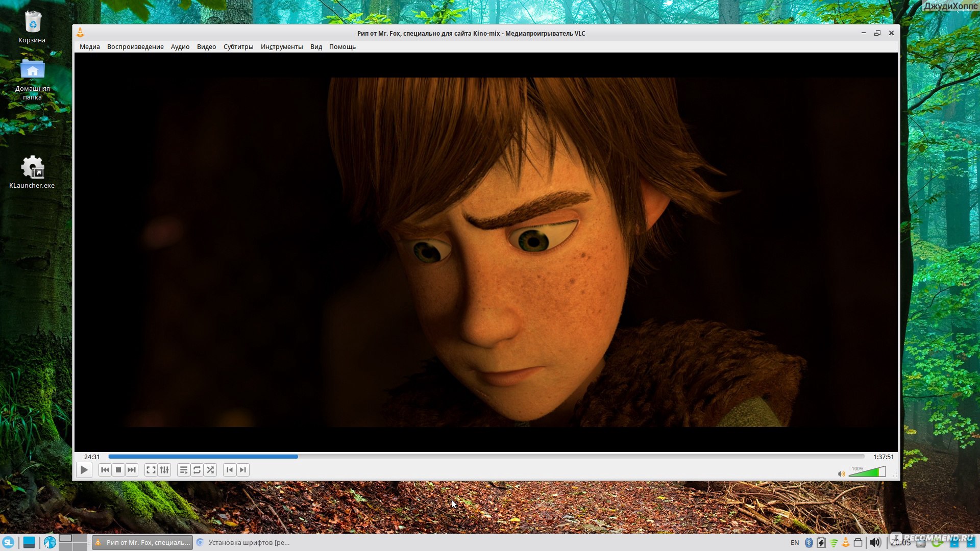Open system volume tray icon
The height and width of the screenshot is (551, 980).
[x=875, y=542]
